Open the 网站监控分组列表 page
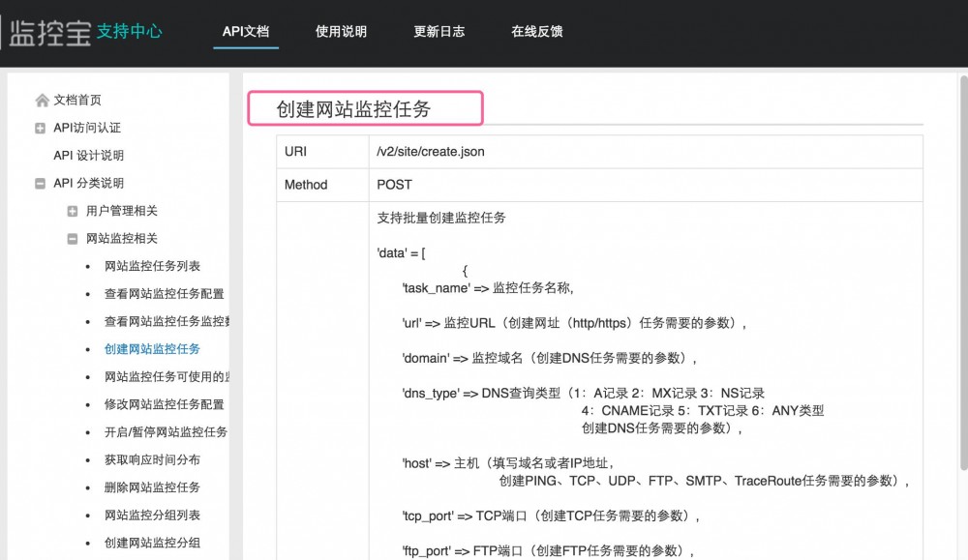Screen dimensions: 968x560 [x=145, y=515]
